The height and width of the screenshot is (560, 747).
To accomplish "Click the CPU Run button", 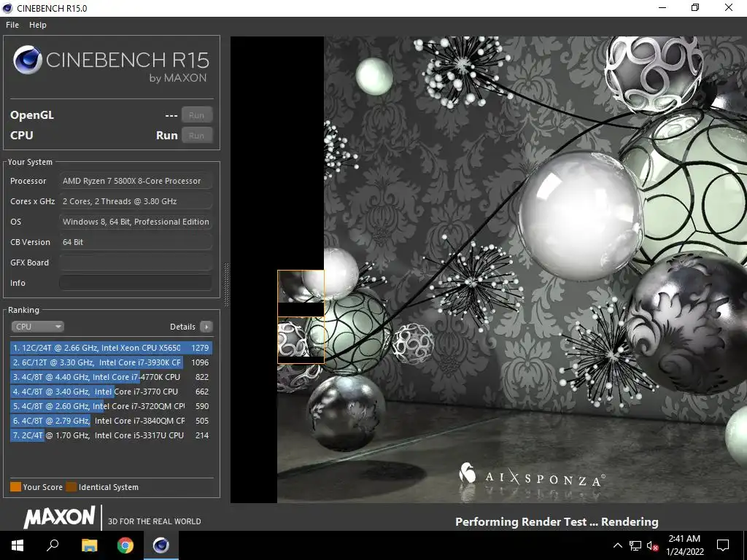I will 196,136.
